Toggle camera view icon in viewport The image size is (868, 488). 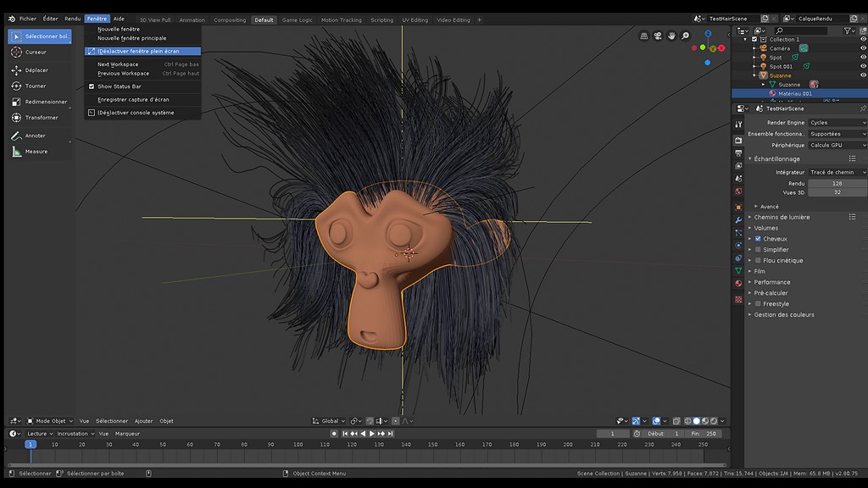658,36
